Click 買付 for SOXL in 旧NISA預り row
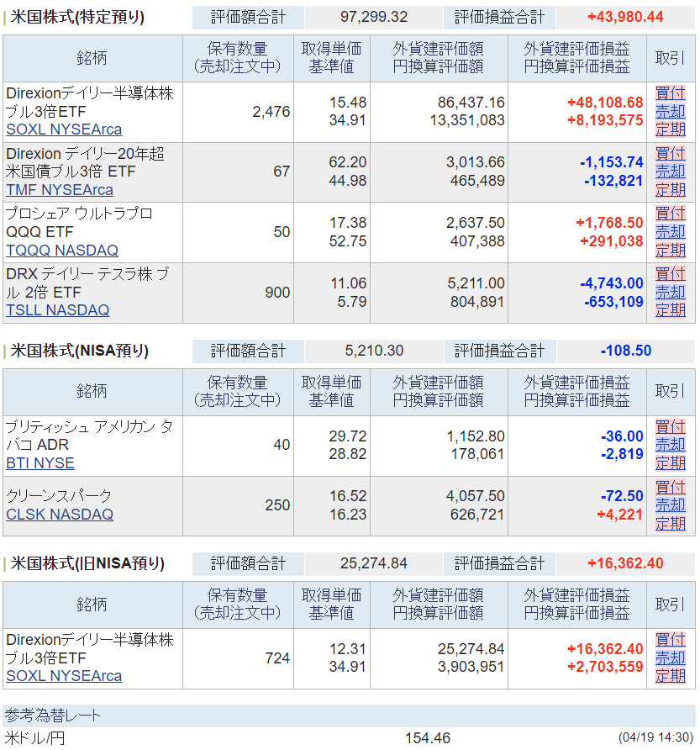The width and height of the screenshot is (700, 750). tap(671, 640)
